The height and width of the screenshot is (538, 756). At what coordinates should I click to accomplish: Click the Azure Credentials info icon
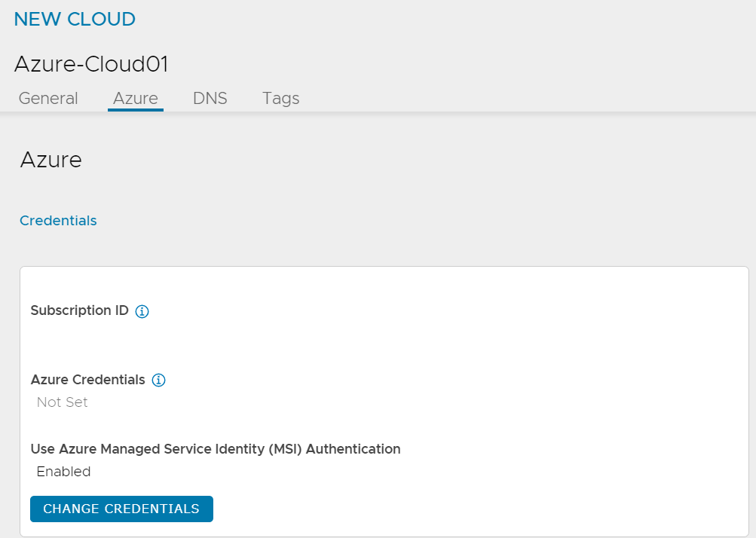[158, 381]
